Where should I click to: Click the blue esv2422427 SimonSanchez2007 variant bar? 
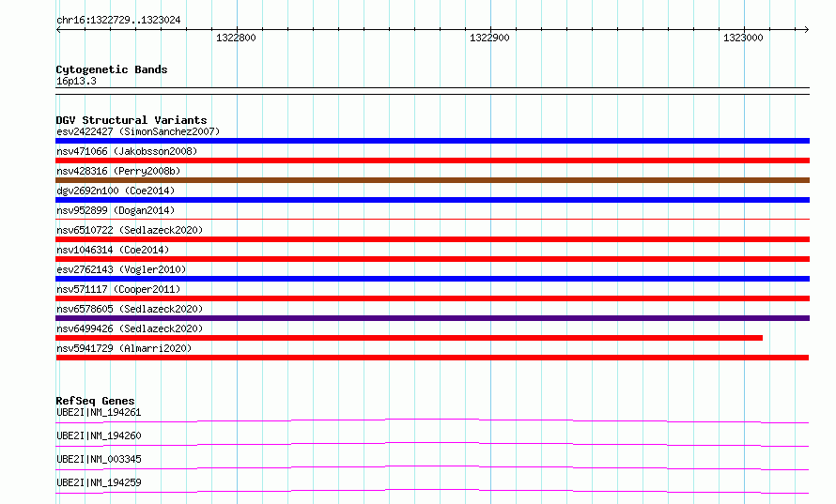(432, 141)
